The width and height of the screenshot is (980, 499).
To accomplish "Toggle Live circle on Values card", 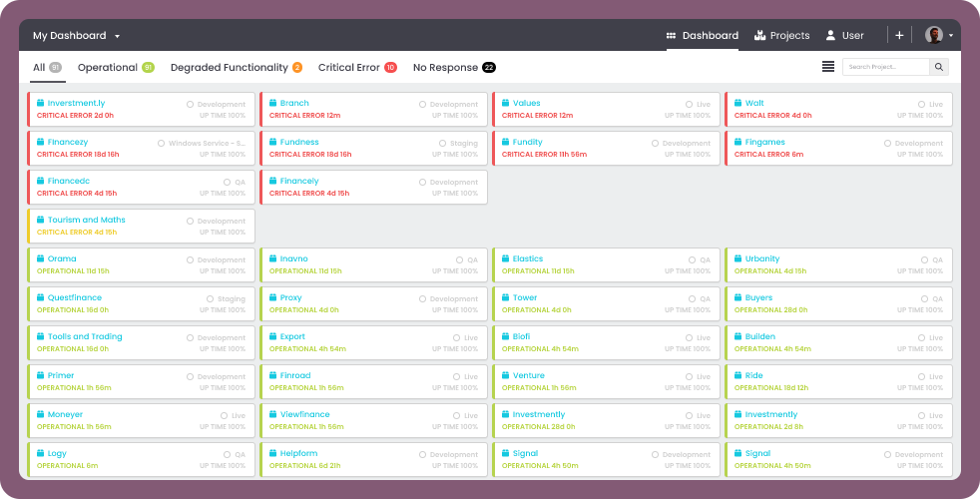I will tap(689, 105).
